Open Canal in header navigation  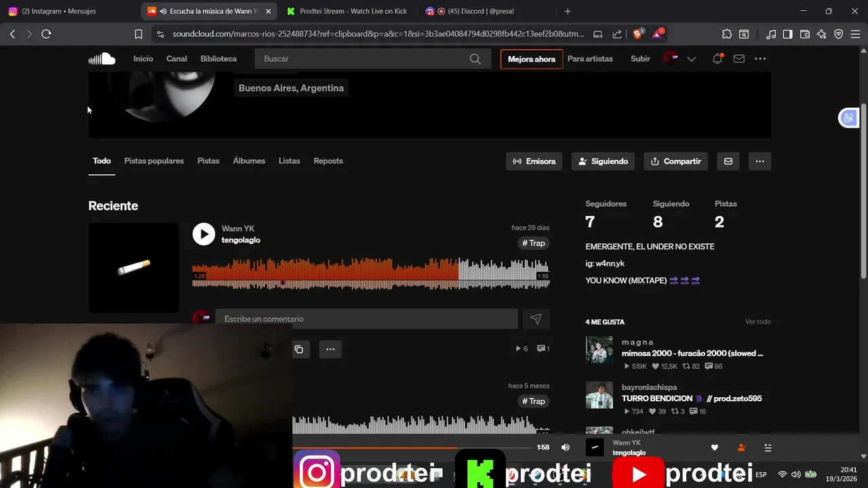[x=176, y=59]
